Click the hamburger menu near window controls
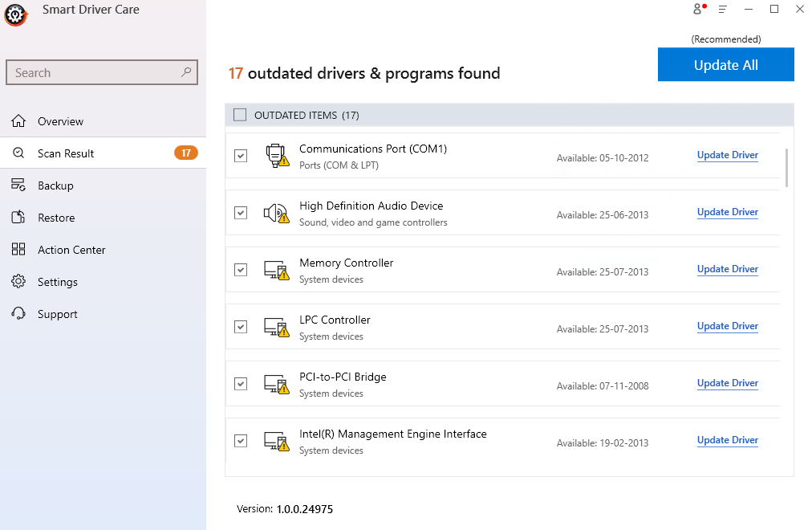 pyautogui.click(x=723, y=10)
